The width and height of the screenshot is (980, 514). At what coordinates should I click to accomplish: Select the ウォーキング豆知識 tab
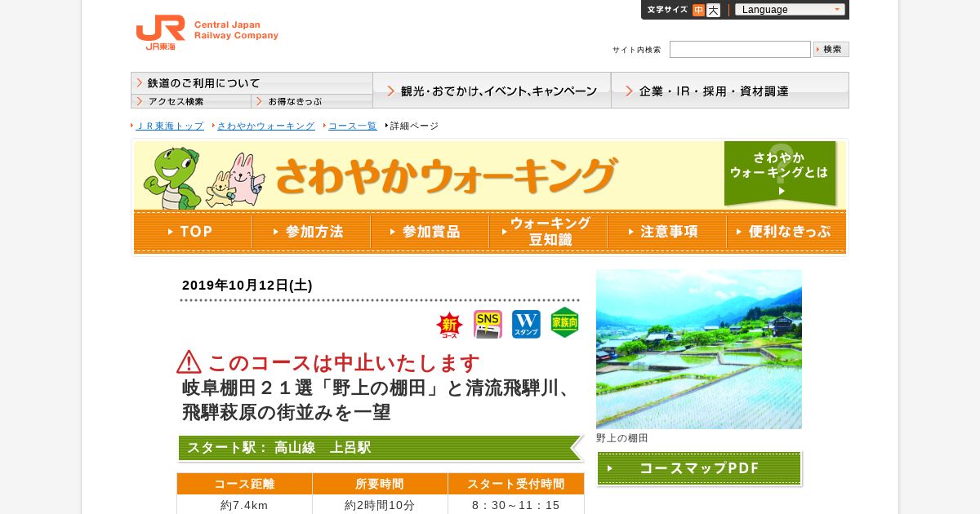pos(548,232)
